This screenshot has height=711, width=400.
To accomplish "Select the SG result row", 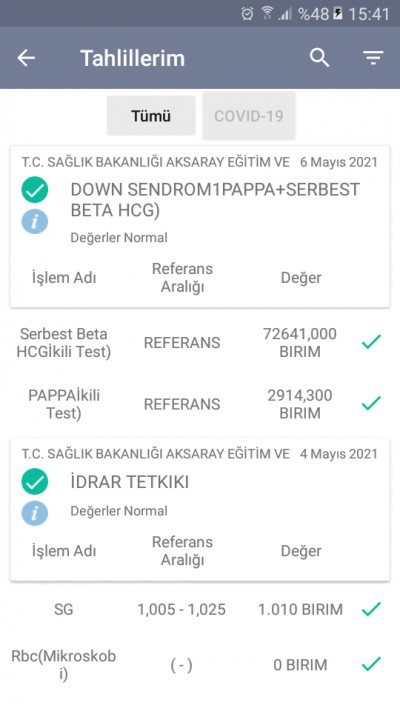I will [x=200, y=609].
